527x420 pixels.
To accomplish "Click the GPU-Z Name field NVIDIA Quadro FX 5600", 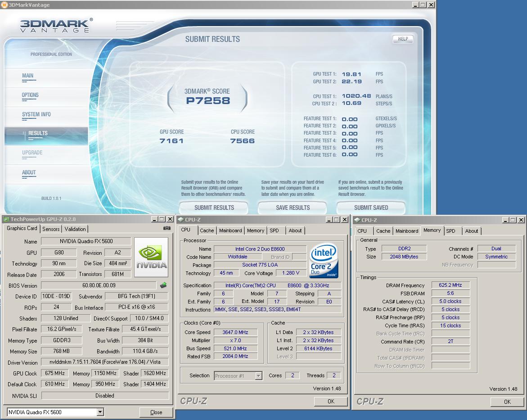I will pyautogui.click(x=86, y=241).
